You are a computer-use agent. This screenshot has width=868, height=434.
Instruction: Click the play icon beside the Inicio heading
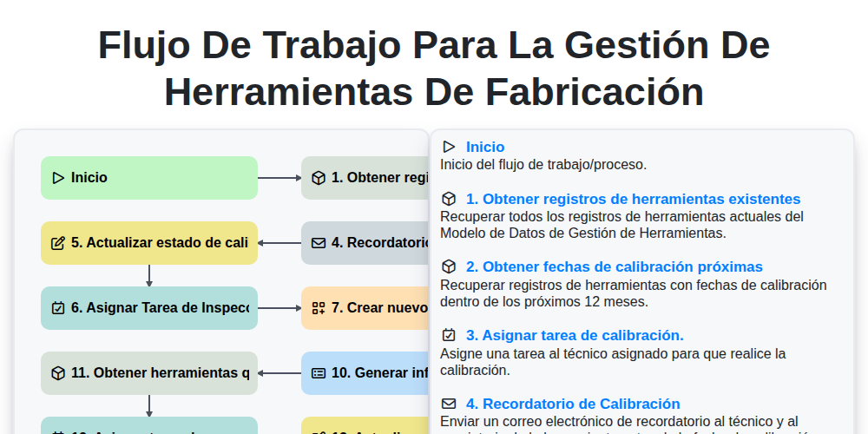click(449, 147)
